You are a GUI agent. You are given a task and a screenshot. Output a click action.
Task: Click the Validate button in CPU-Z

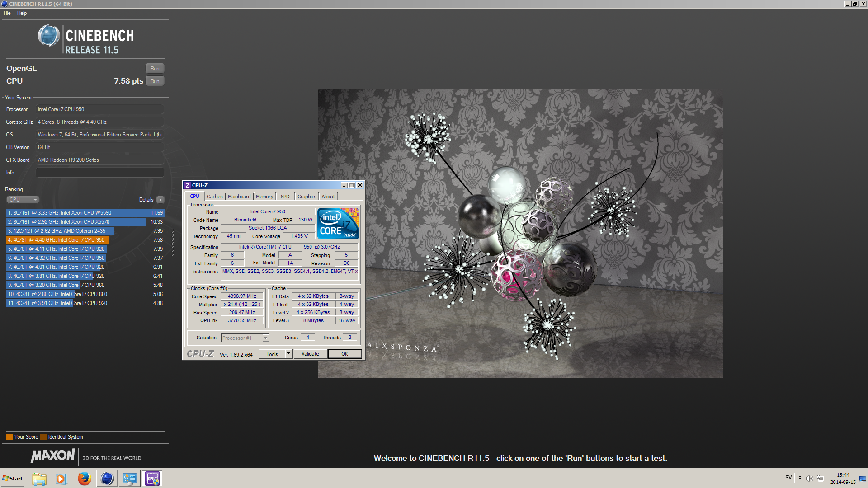[x=310, y=354]
